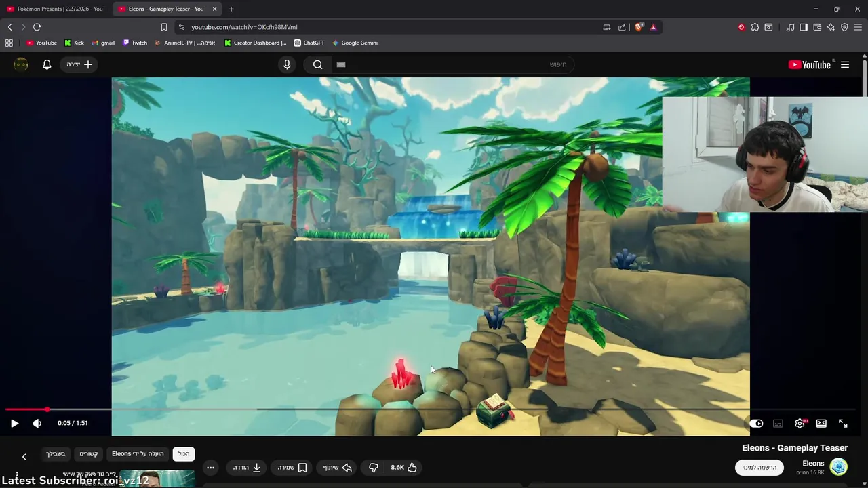Open the Eleons channel avatar
This screenshot has height=488, width=868.
(x=839, y=467)
